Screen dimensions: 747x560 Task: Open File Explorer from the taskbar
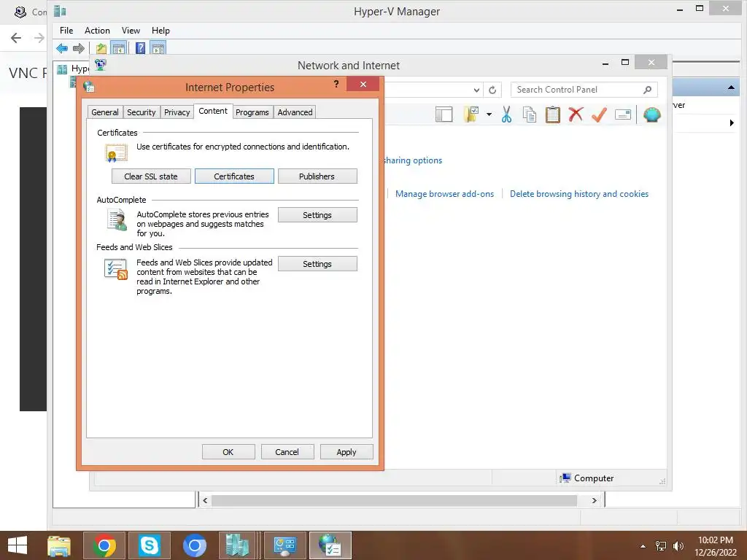click(59, 545)
